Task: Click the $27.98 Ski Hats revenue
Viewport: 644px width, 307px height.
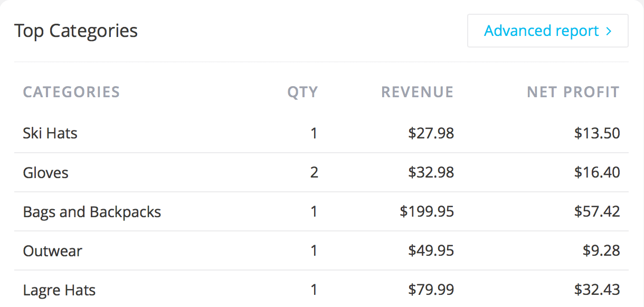Action: pos(431,133)
